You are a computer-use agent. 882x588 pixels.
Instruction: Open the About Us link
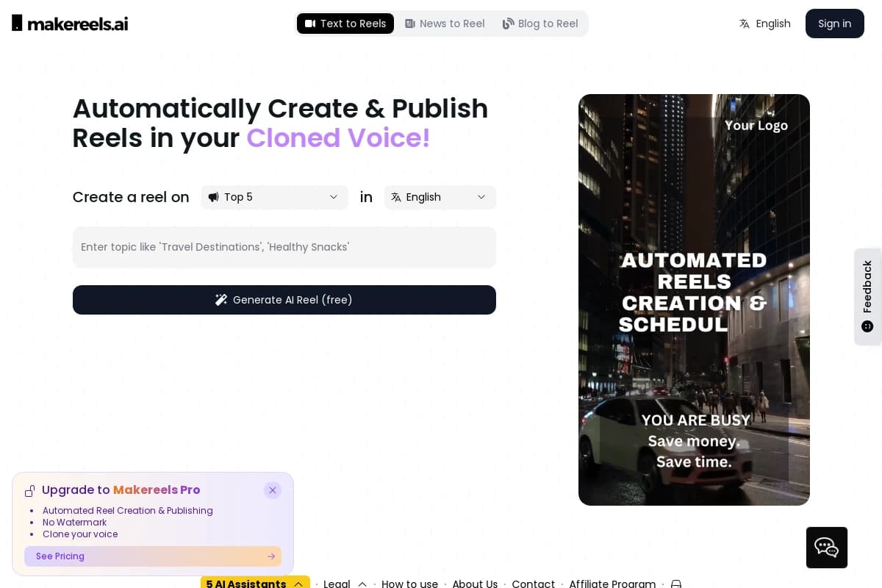click(475, 584)
